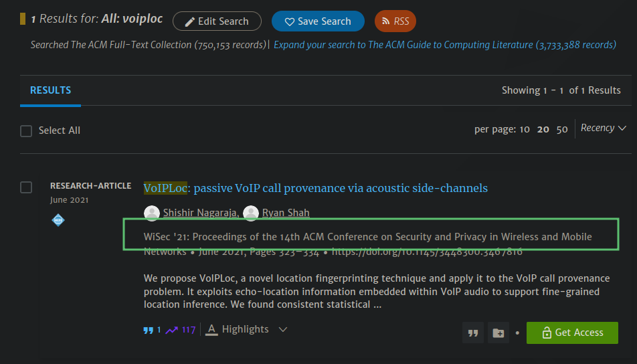This screenshot has width=637, height=364.
Task: Click Ryan Shah's author avatar
Action: coord(251,213)
